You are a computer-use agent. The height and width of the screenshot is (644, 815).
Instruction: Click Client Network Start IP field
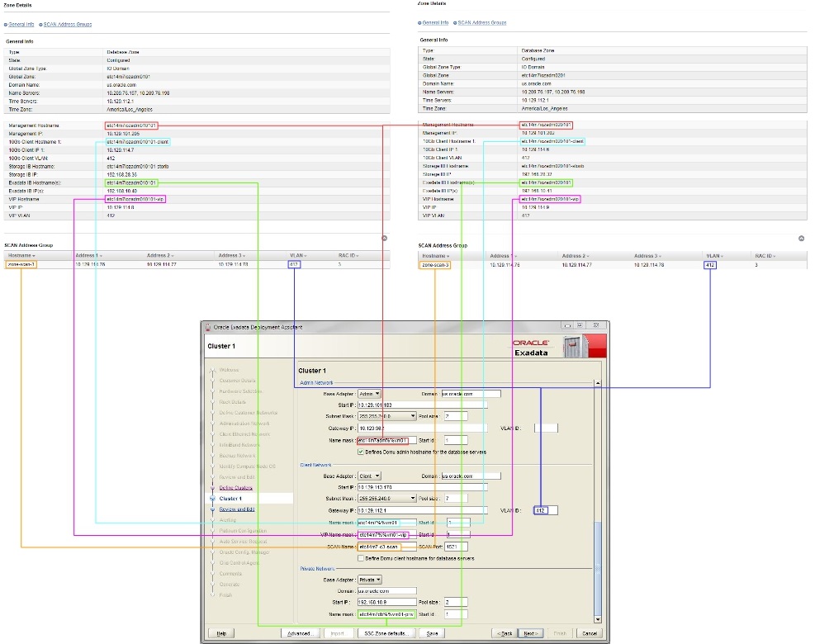pyautogui.click(x=423, y=488)
